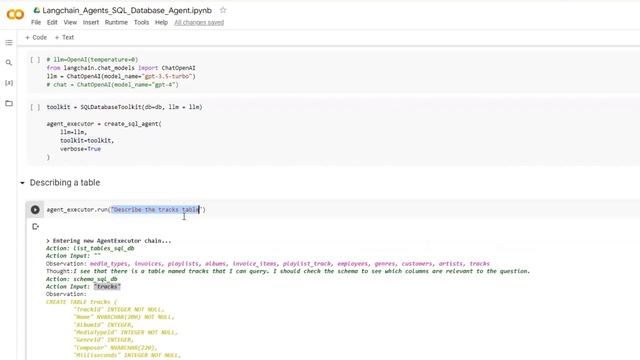The image size is (640, 360).
Task: Click the agent_executor = create_sql_agent( line
Action: 104,124
